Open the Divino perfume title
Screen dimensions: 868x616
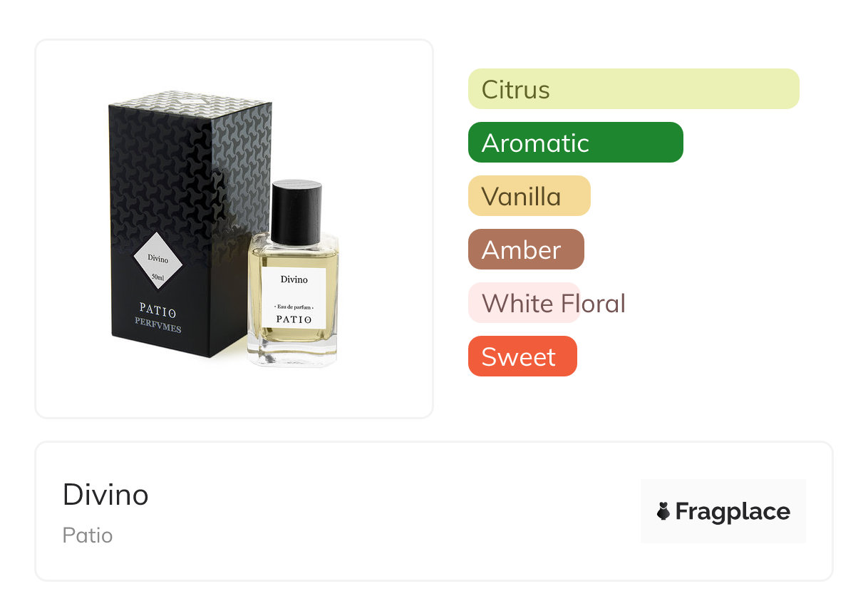105,494
